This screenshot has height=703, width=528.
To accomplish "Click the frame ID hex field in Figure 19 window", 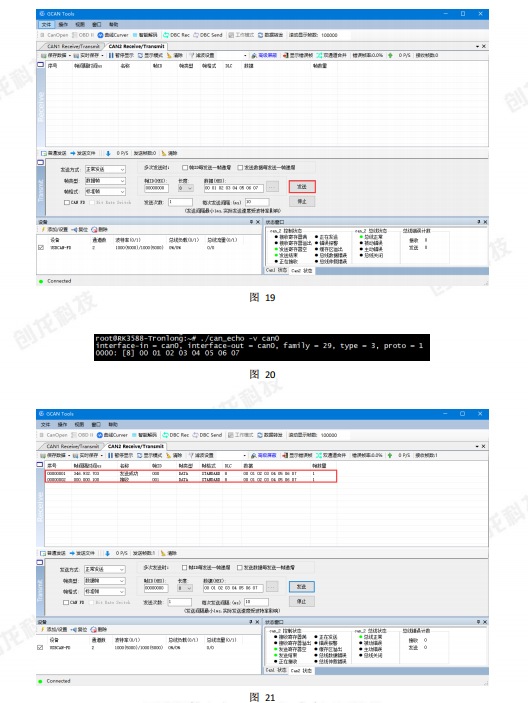I will point(156,188).
